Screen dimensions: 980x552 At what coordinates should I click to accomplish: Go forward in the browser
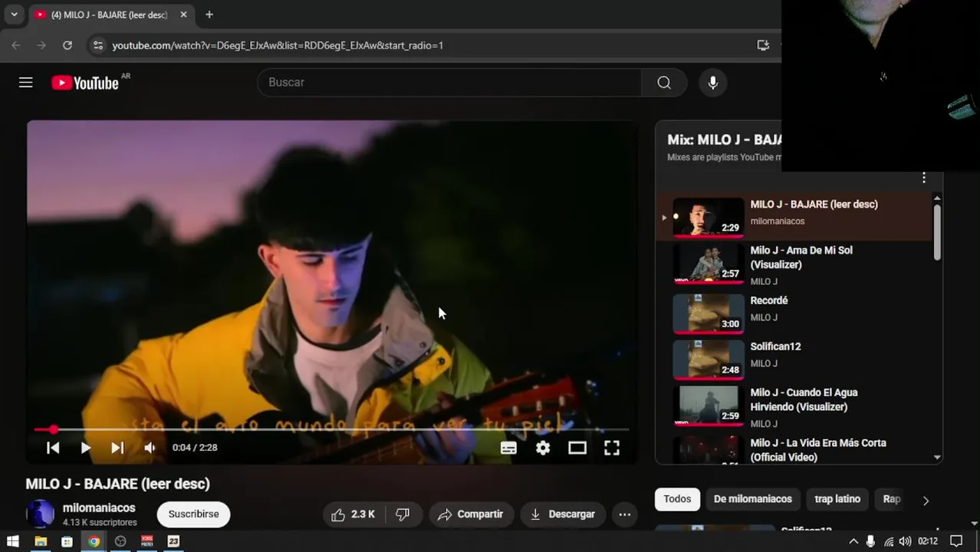pos(41,45)
